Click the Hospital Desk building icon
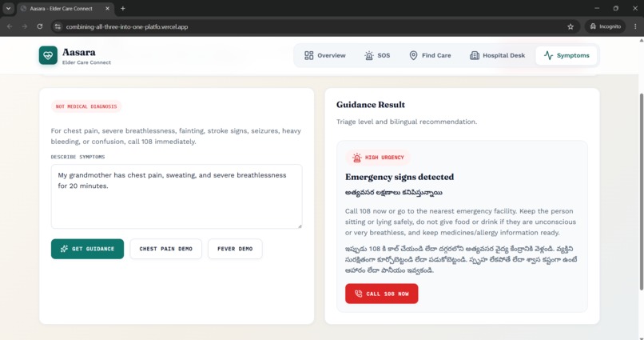 (x=475, y=55)
